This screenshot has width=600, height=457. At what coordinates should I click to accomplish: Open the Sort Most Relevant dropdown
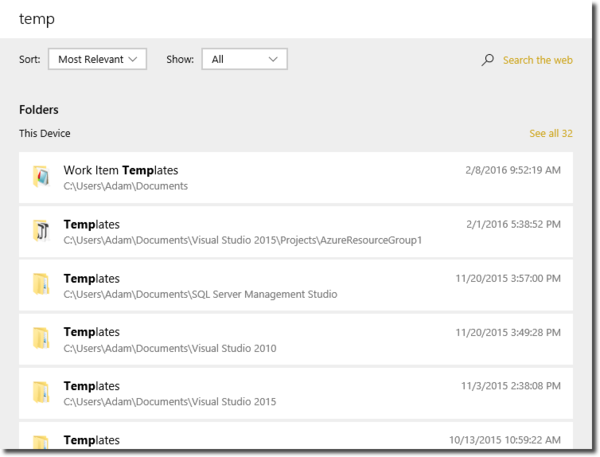[98, 59]
